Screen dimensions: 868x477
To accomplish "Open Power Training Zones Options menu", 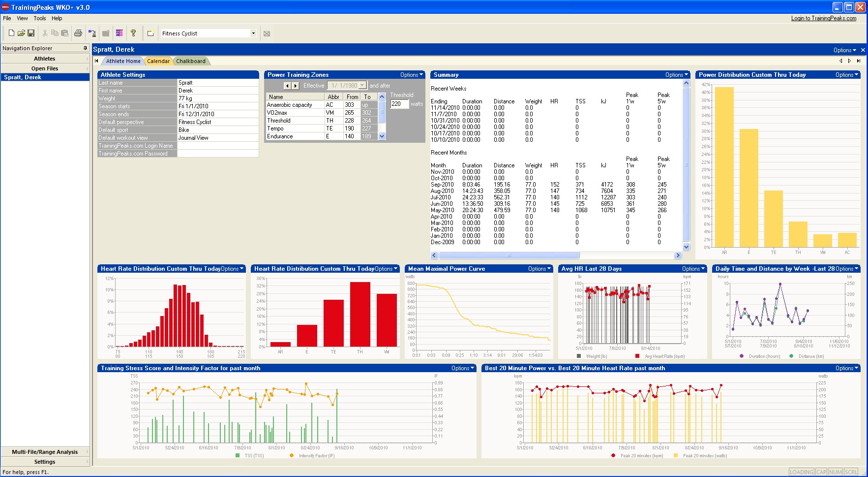I will pyautogui.click(x=411, y=75).
